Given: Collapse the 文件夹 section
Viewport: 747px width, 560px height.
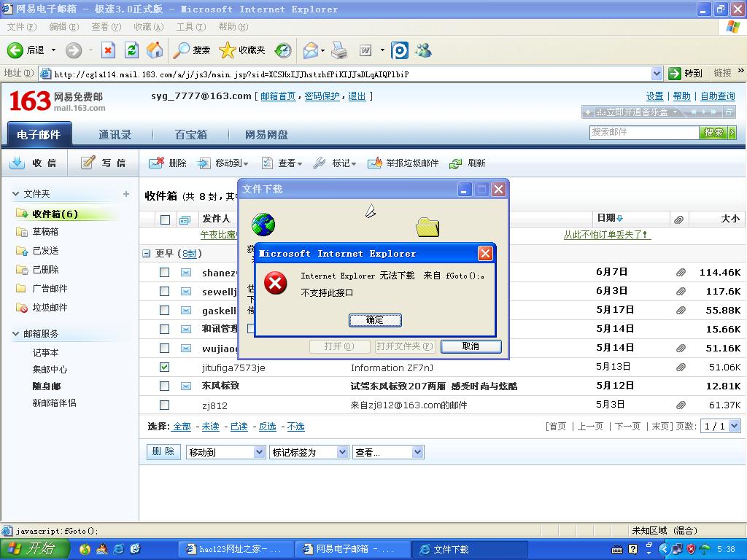Looking at the screenshot, I should pyautogui.click(x=16, y=194).
